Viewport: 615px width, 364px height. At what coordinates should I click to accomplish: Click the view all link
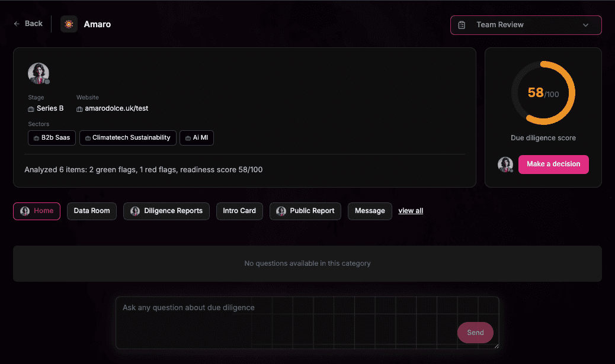(411, 211)
